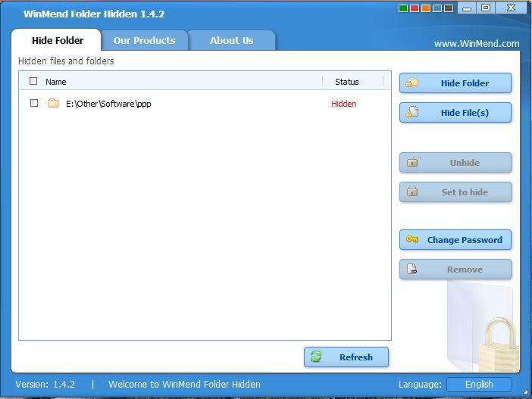Click the file icon on Hide File(s) button
Viewport: 532px width, 399px height.
click(x=412, y=113)
